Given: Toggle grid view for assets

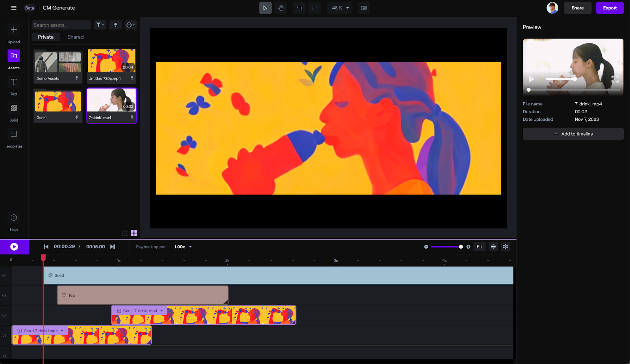Looking at the screenshot, I should [133, 233].
